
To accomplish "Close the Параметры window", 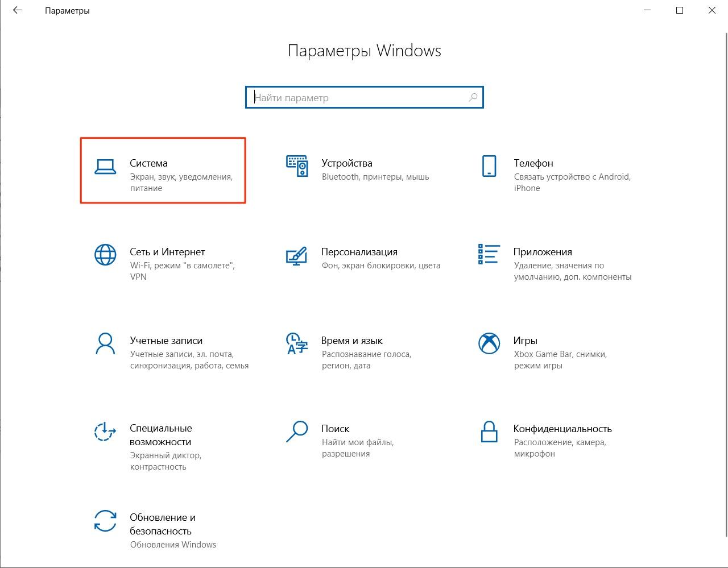I will 712,10.
